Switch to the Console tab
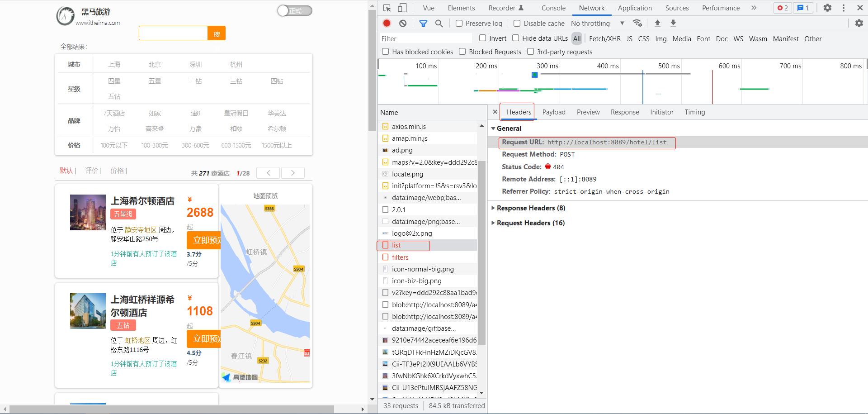Screen dimensions: 868x414 pos(553,8)
